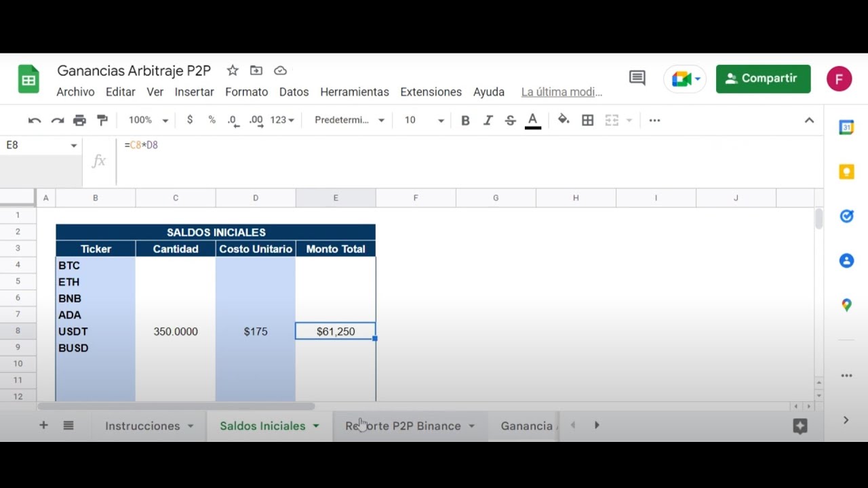Open Datos menu

[x=294, y=92]
